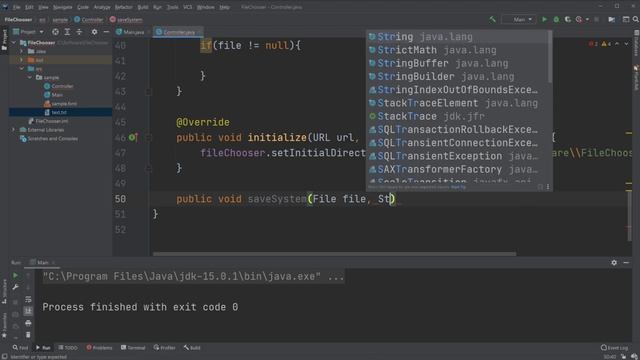Click the Print icon in Run panel
This screenshot has width=640, height=360.
coord(28,323)
